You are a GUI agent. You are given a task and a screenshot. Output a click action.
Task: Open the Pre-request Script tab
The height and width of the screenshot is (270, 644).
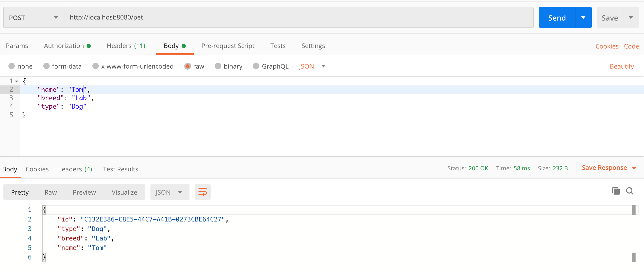(228, 46)
